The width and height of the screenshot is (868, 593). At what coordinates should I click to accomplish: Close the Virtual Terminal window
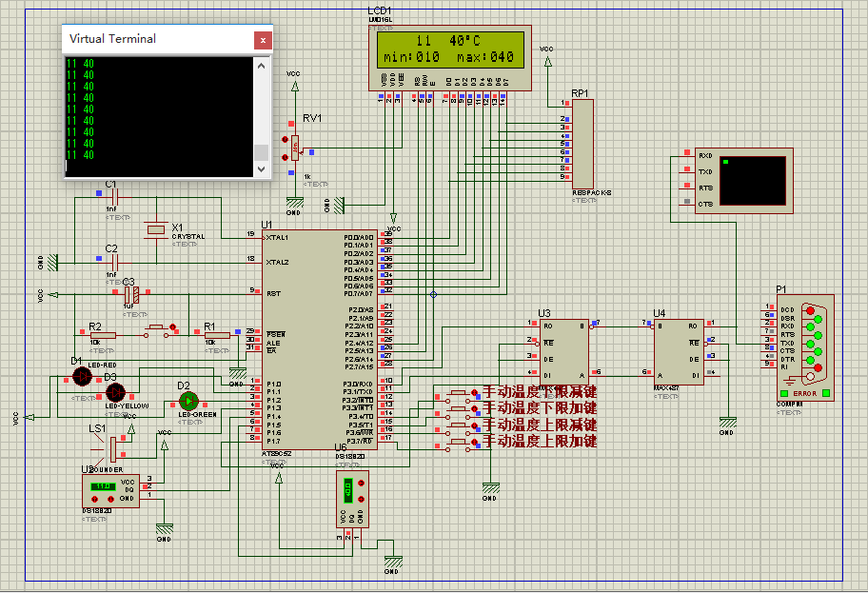(263, 40)
